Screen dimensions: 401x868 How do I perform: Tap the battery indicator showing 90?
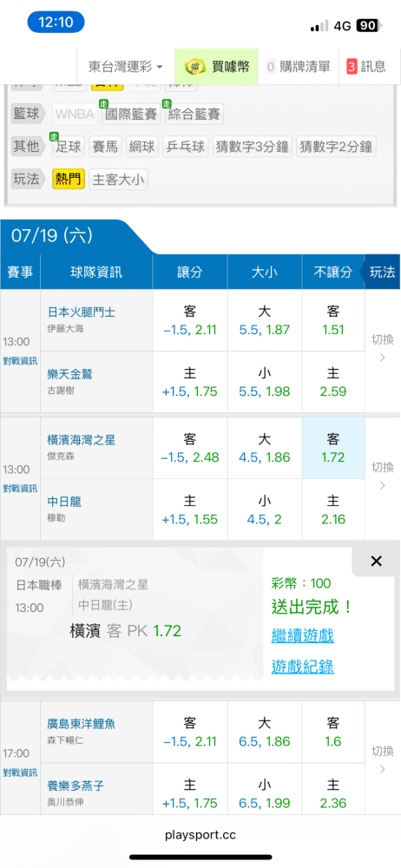pos(367,25)
